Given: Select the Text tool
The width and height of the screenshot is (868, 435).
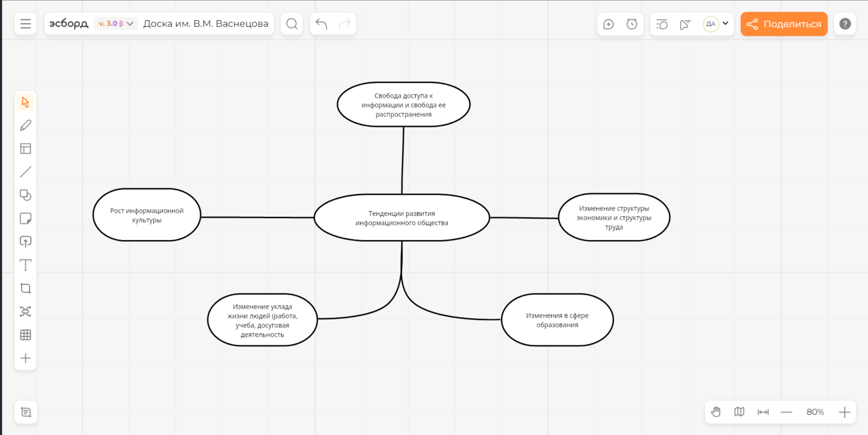Looking at the screenshot, I should click(26, 265).
